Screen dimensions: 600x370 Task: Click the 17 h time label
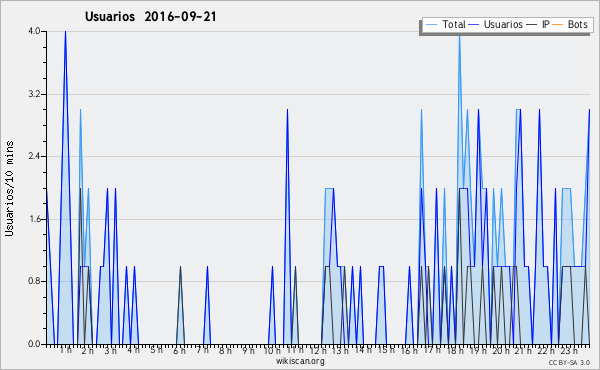(432, 350)
